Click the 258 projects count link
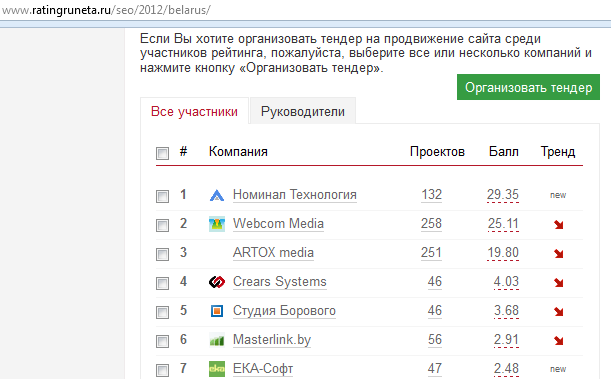 coord(431,224)
